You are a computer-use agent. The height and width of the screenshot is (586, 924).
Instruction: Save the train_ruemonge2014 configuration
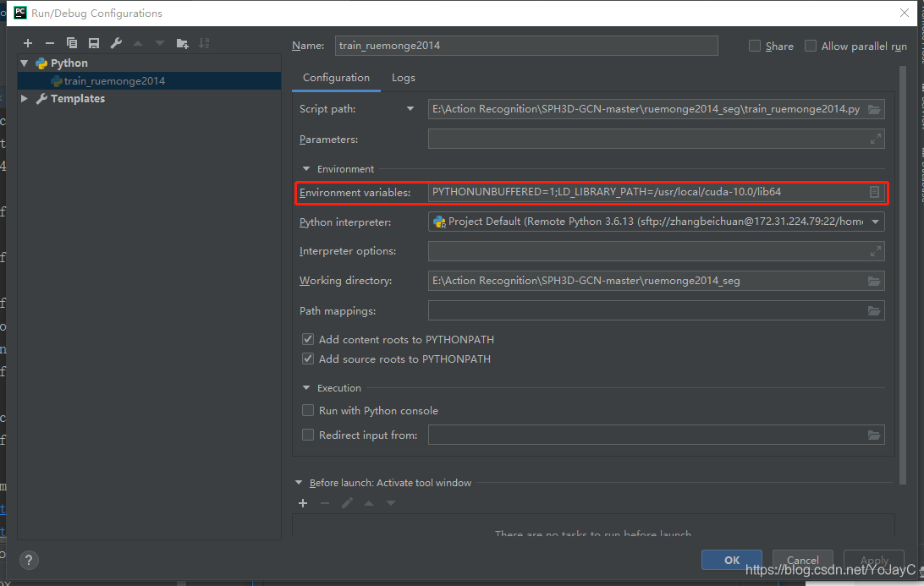click(93, 42)
